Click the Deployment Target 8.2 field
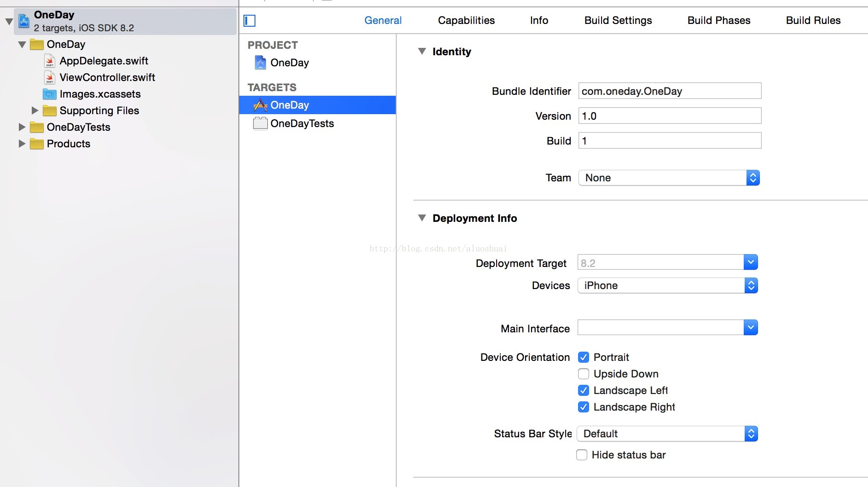The image size is (868, 487). point(660,262)
